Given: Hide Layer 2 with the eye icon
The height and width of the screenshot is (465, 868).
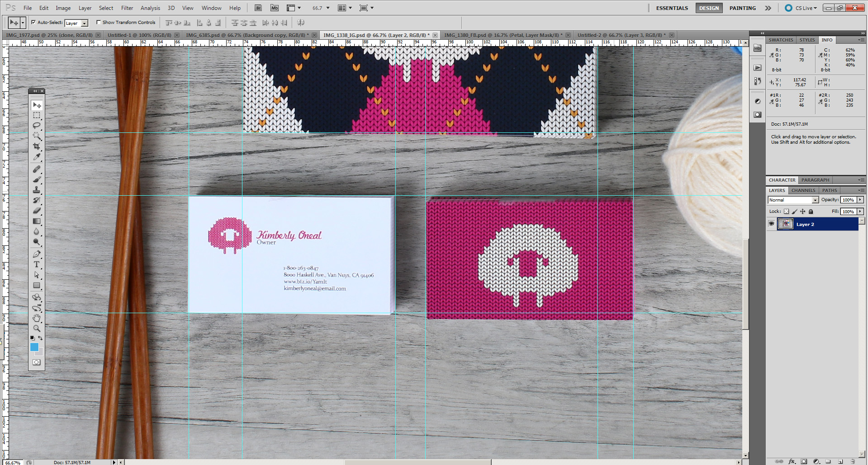Looking at the screenshot, I should (x=772, y=224).
